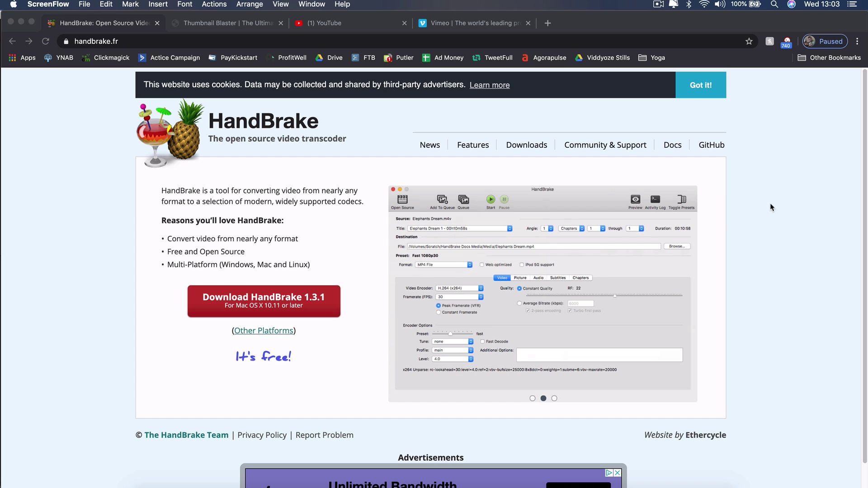Open Spotlight search in menu bar
868x488 pixels.
774,4
